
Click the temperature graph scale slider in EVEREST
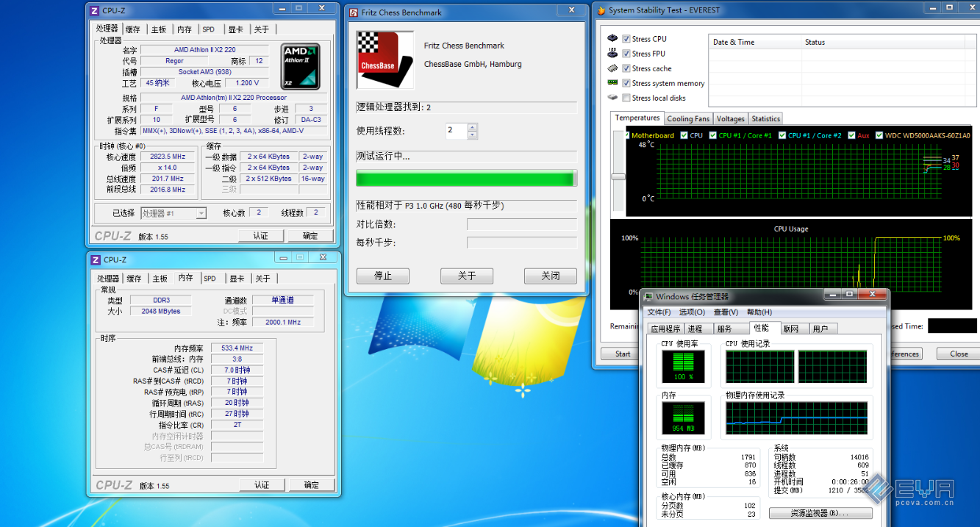(x=618, y=176)
